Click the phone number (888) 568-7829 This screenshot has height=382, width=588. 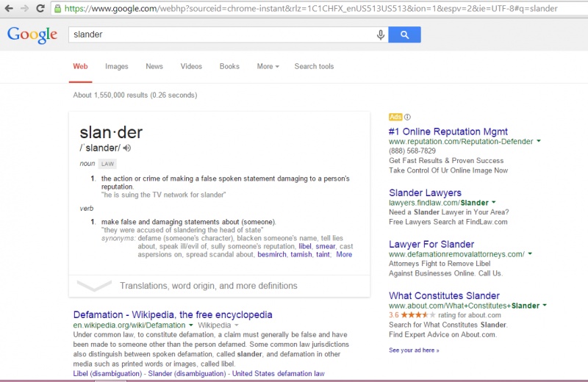[412, 151]
